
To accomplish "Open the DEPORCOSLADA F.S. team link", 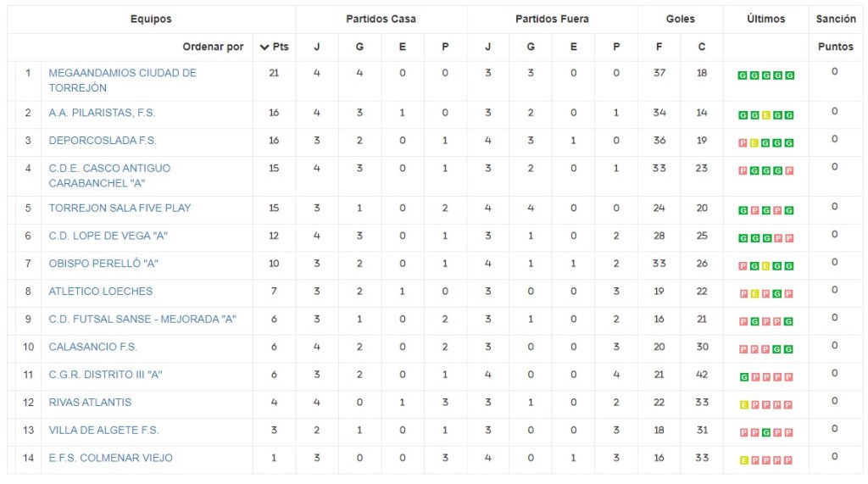I will pyautogui.click(x=103, y=140).
